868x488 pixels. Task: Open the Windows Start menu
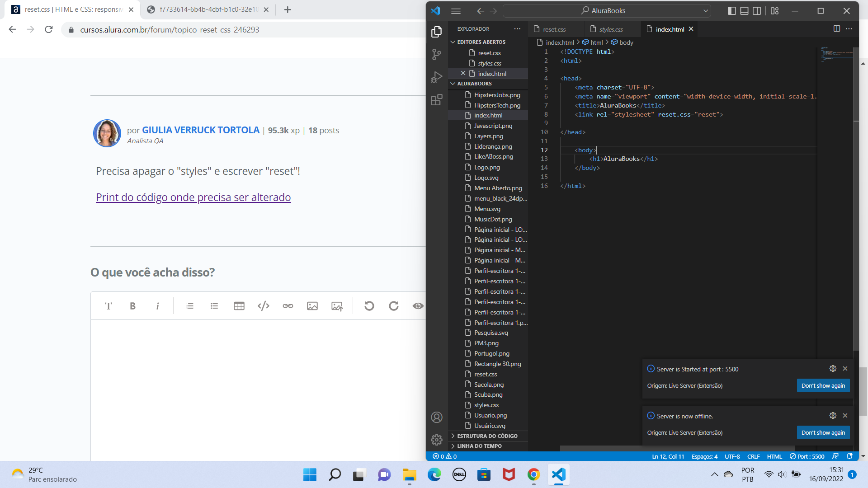310,474
